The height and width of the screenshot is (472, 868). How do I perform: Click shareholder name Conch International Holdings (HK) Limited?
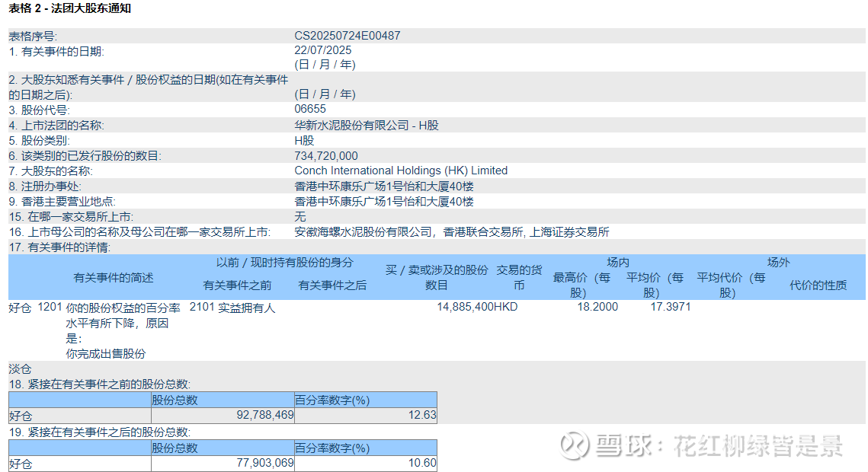coord(401,171)
